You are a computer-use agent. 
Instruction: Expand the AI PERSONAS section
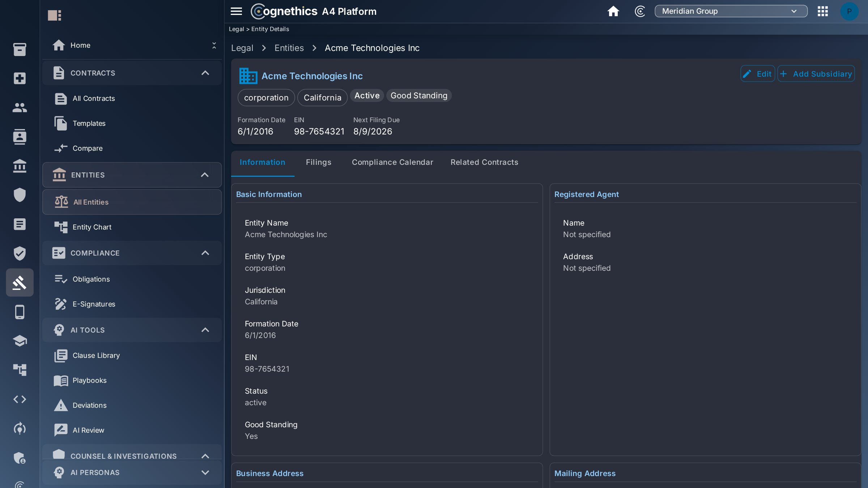pyautogui.click(x=205, y=472)
